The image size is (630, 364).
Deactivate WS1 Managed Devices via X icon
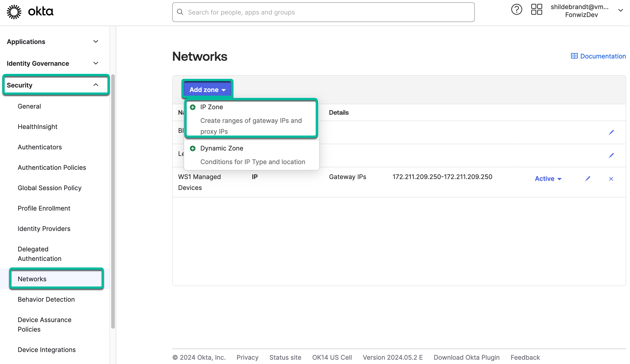[x=611, y=179]
